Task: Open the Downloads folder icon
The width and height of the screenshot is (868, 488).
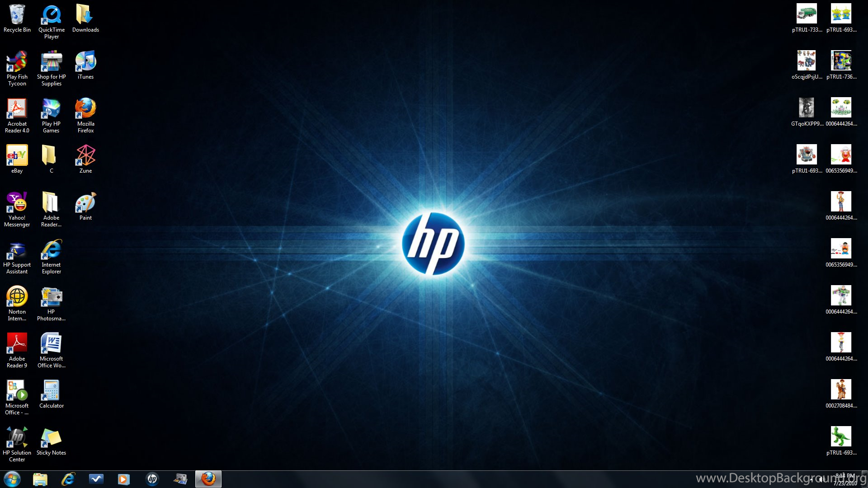Action: tap(85, 18)
